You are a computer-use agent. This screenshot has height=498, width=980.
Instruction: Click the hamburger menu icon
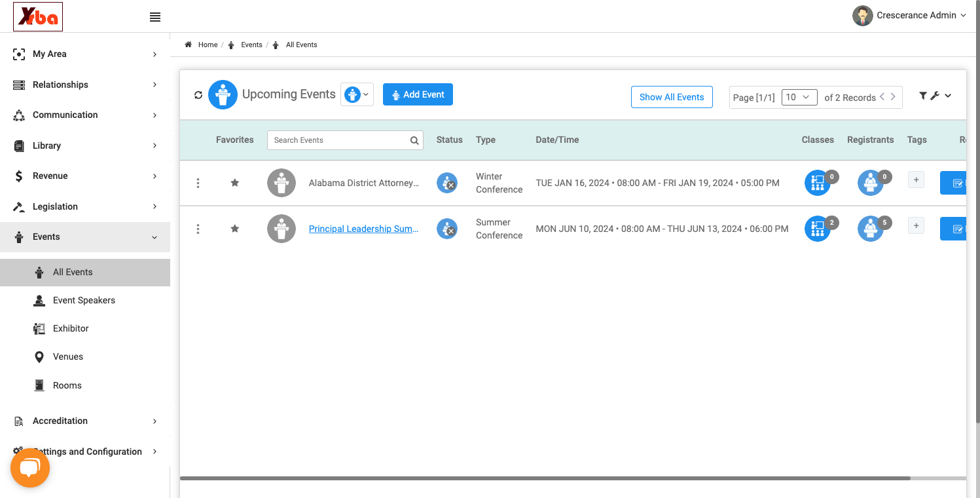[x=155, y=17]
